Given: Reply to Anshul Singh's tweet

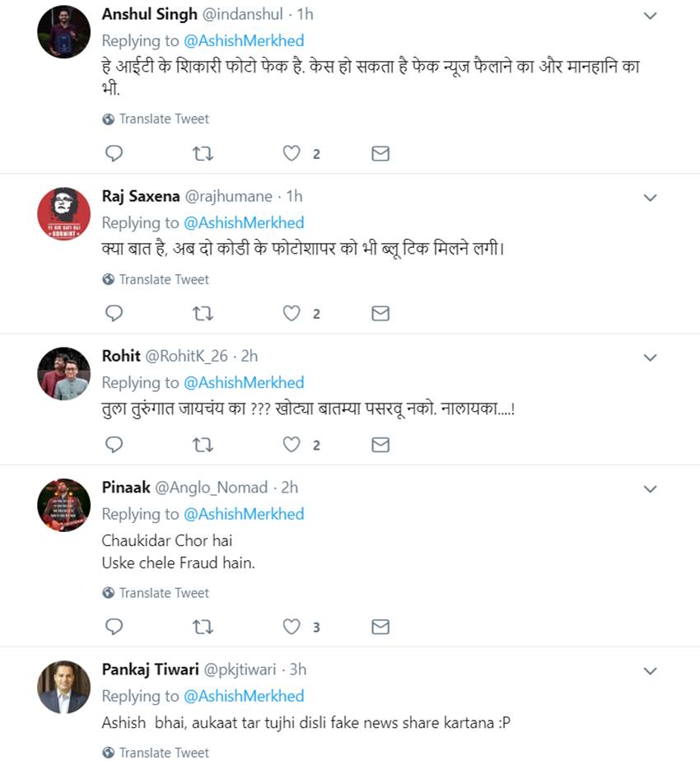Looking at the screenshot, I should pyautogui.click(x=115, y=153).
